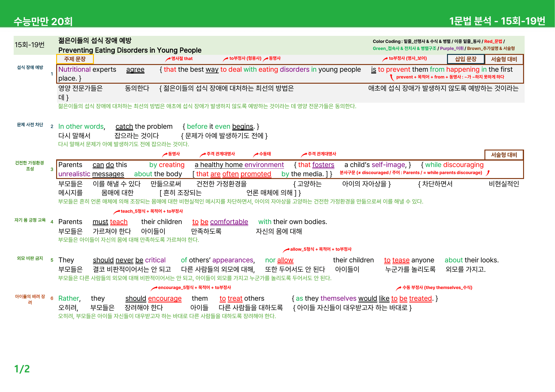Click the '수능만만 20회' header title
Image resolution: width=555 pixels, height=392 pixels.
click(x=43, y=21)
